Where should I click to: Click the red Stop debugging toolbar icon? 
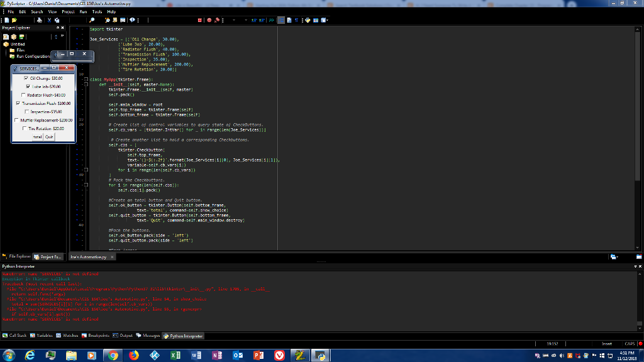click(199, 19)
